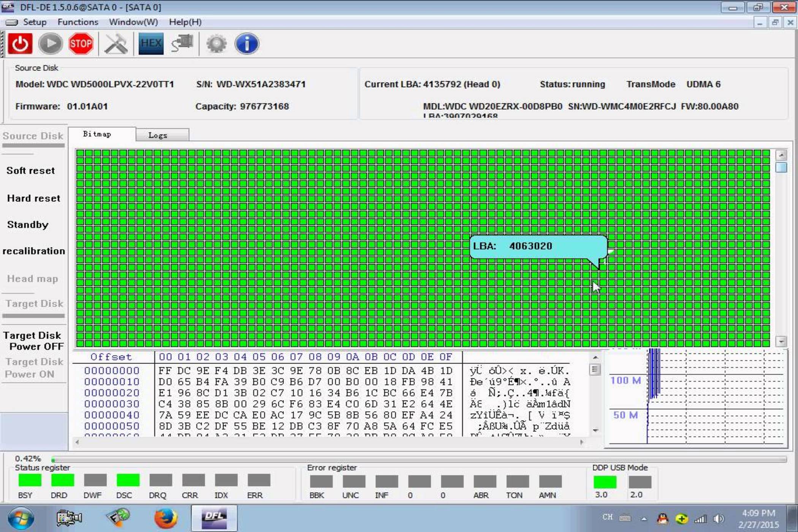This screenshot has width=798, height=532.
Task: Click the DFL taskbar button
Action: click(x=214, y=518)
